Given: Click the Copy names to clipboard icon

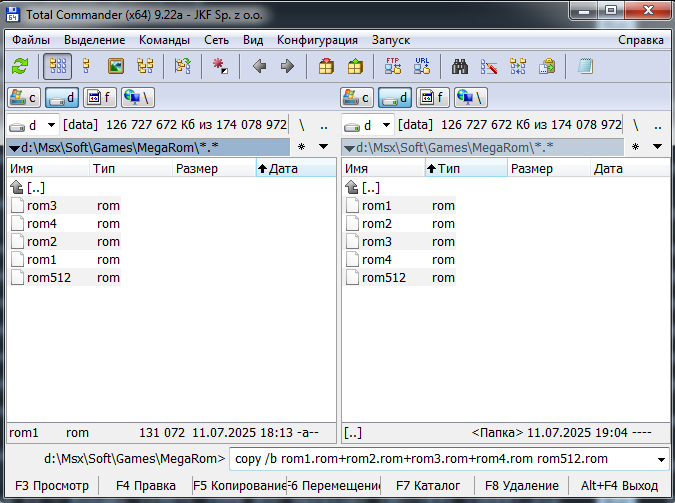Looking at the screenshot, I should (547, 66).
